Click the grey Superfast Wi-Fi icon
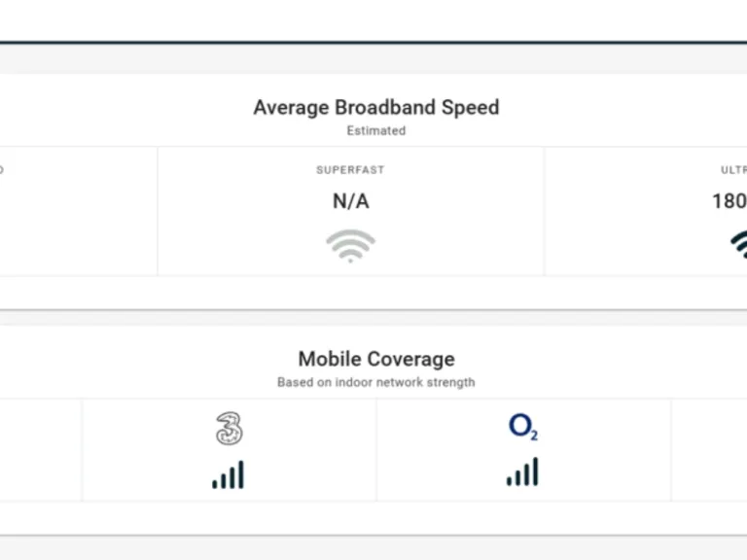The height and width of the screenshot is (560, 747). point(350,246)
